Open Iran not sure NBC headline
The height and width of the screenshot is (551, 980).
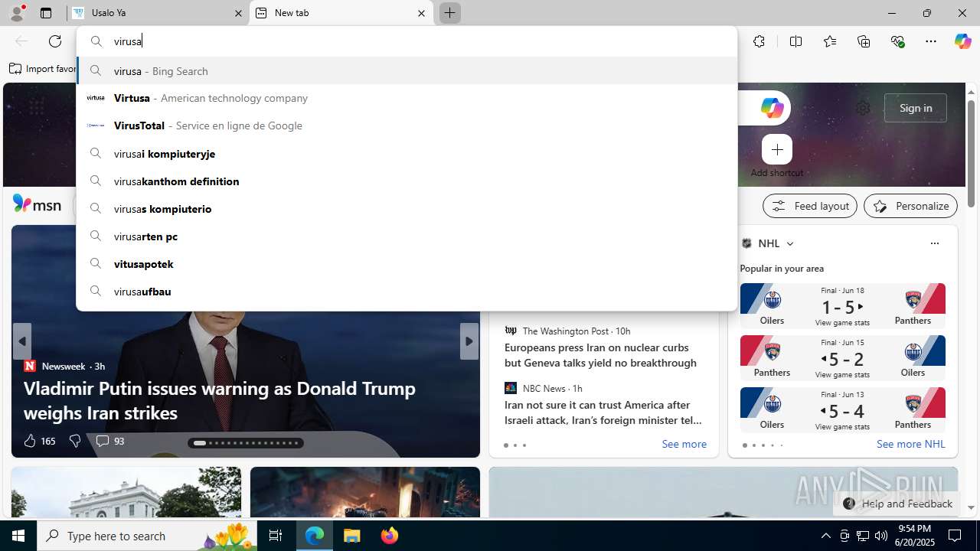click(603, 412)
